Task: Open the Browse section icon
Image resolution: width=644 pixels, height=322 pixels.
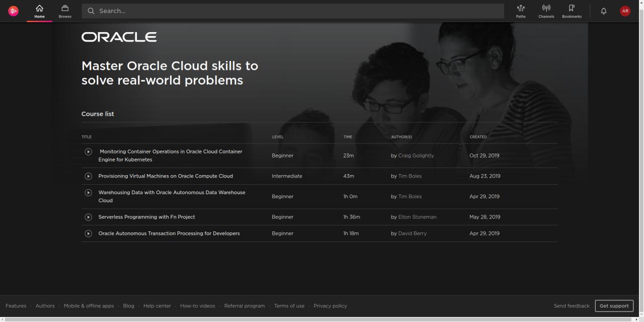Action: 65,9
